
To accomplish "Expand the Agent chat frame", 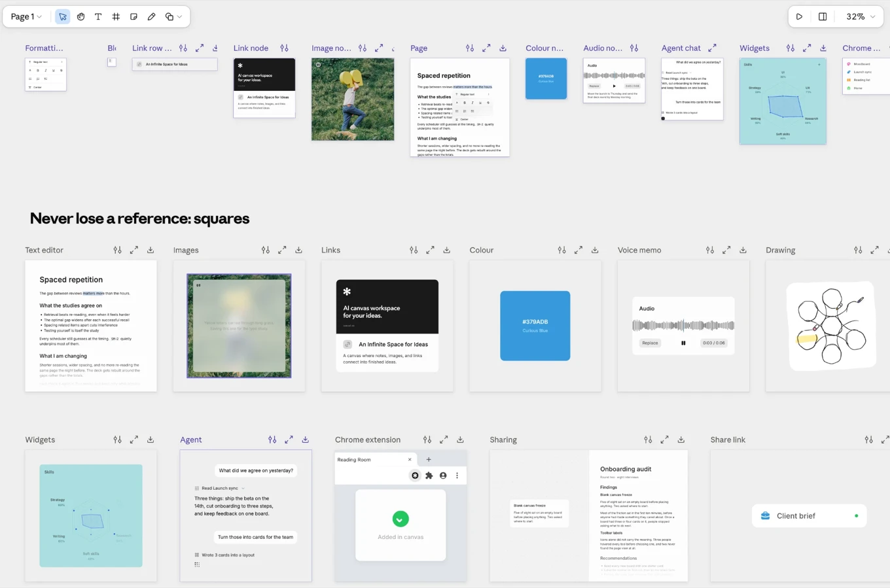I will point(712,48).
